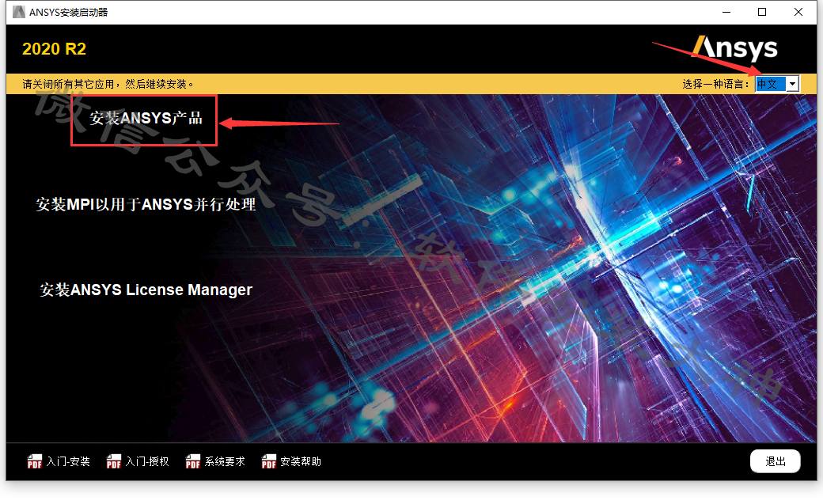Open the 入门-安装 PDF icon

pos(34,461)
